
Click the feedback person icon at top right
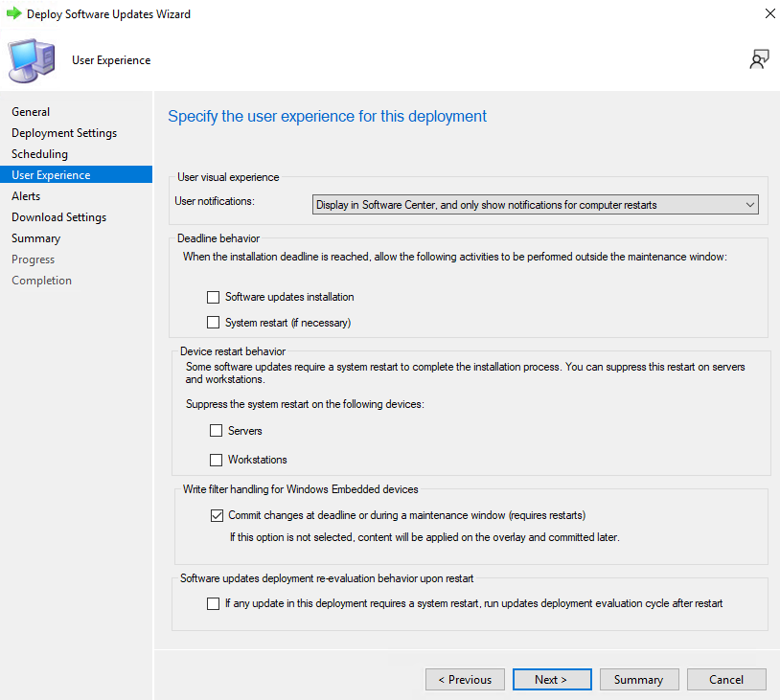(759, 59)
